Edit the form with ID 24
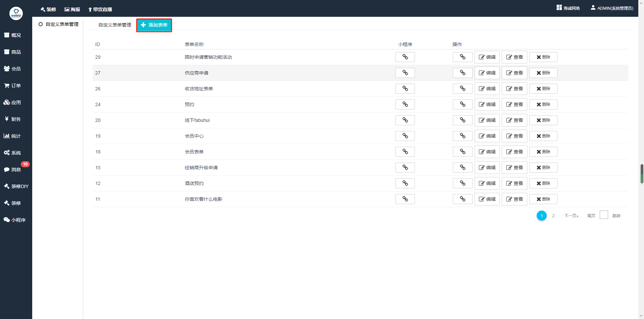Image resolution: width=644 pixels, height=319 pixels. click(x=487, y=104)
